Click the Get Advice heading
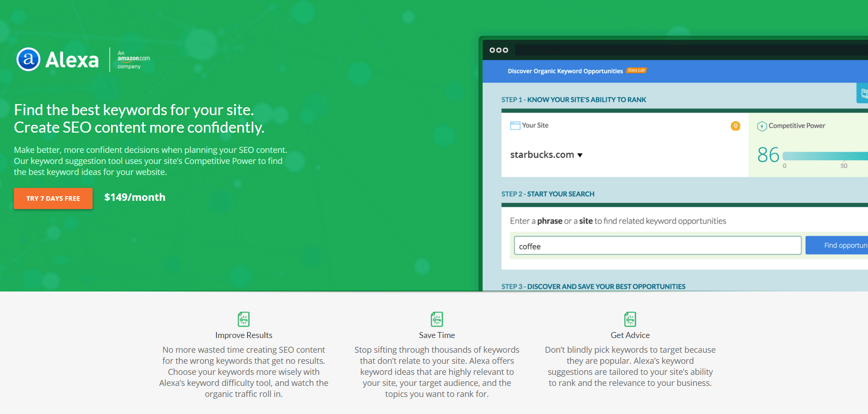 tap(630, 335)
